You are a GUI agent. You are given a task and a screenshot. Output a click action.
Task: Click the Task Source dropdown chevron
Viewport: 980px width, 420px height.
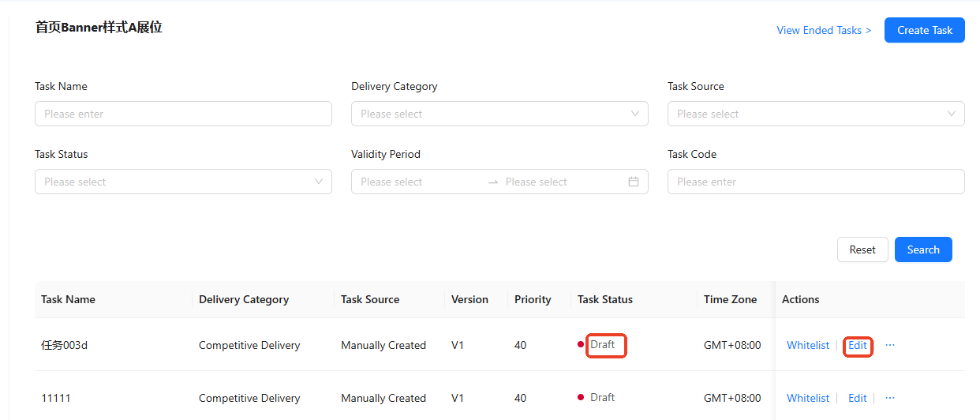coord(952,114)
